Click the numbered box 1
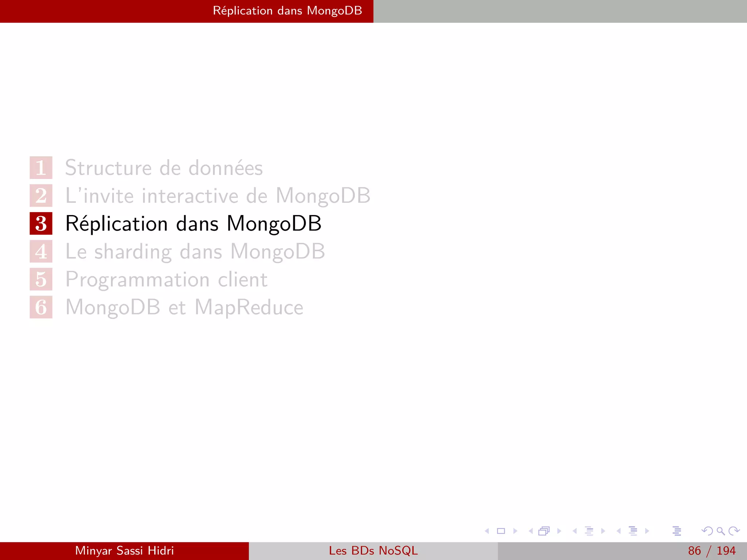This screenshot has width=747, height=560. pos(41,168)
